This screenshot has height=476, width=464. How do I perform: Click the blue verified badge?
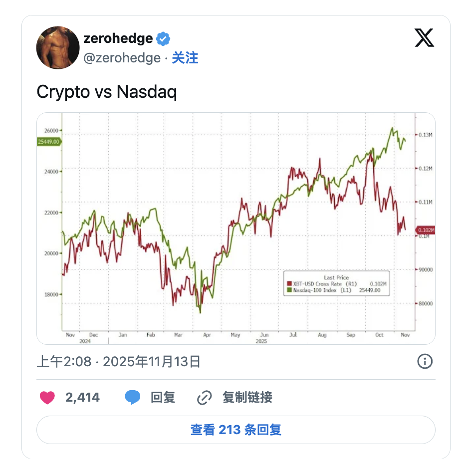pos(163,38)
